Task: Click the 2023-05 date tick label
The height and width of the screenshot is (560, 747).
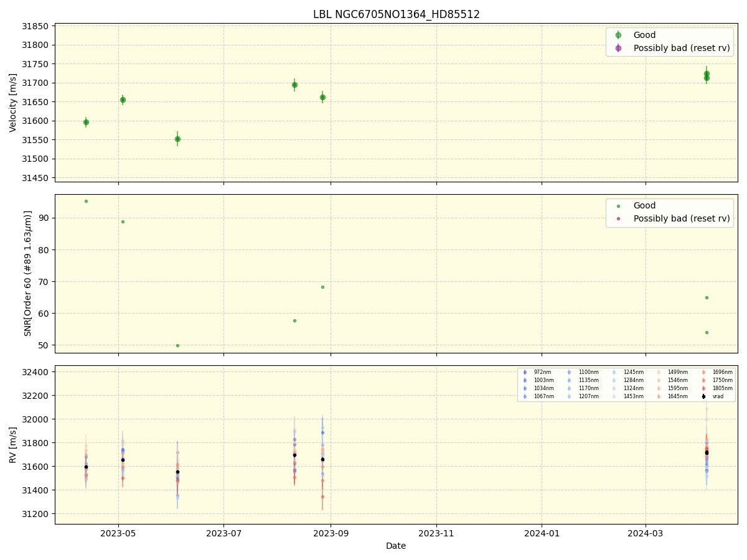Action: pyautogui.click(x=118, y=533)
